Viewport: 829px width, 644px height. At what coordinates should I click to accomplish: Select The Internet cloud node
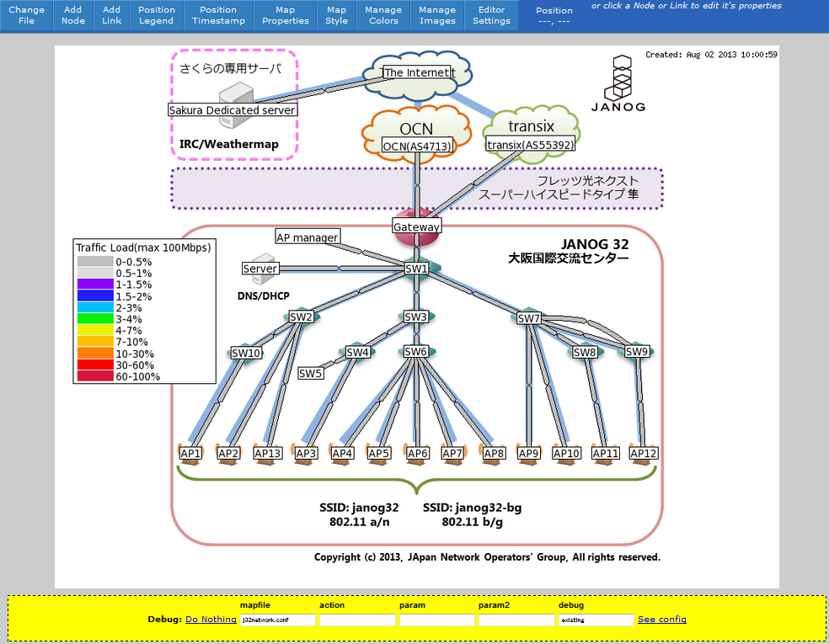(x=418, y=73)
